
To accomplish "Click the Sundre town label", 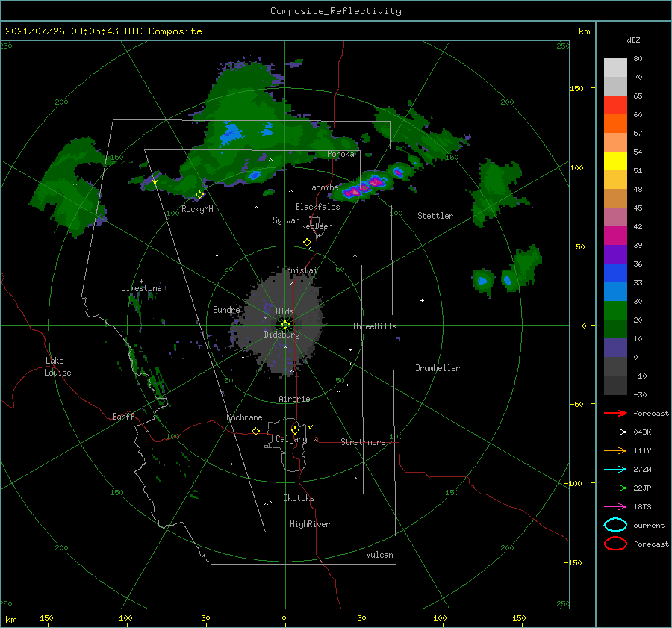I will click(x=226, y=309).
